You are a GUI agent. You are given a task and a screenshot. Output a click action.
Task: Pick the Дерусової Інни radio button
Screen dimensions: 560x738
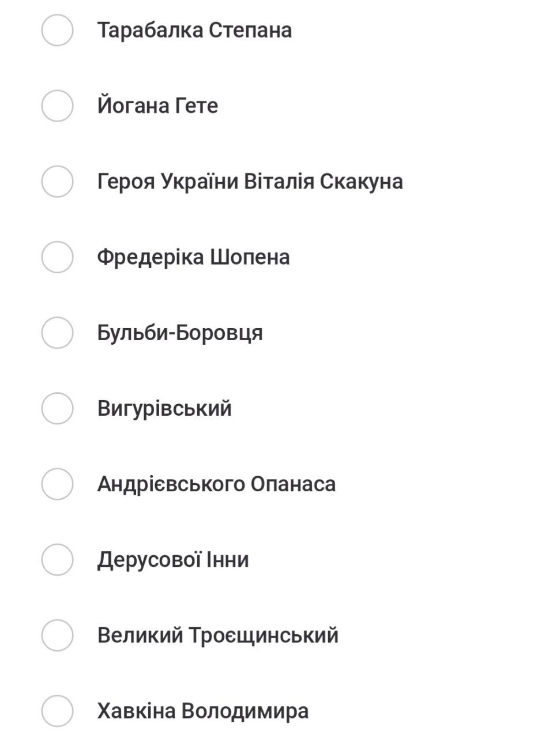[x=57, y=559]
